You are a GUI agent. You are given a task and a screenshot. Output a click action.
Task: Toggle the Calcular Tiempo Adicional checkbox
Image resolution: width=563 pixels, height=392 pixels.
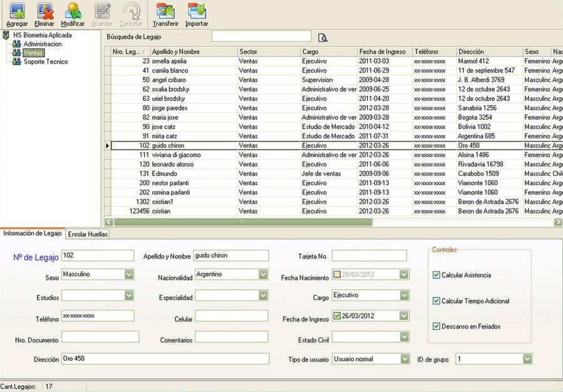pos(436,301)
